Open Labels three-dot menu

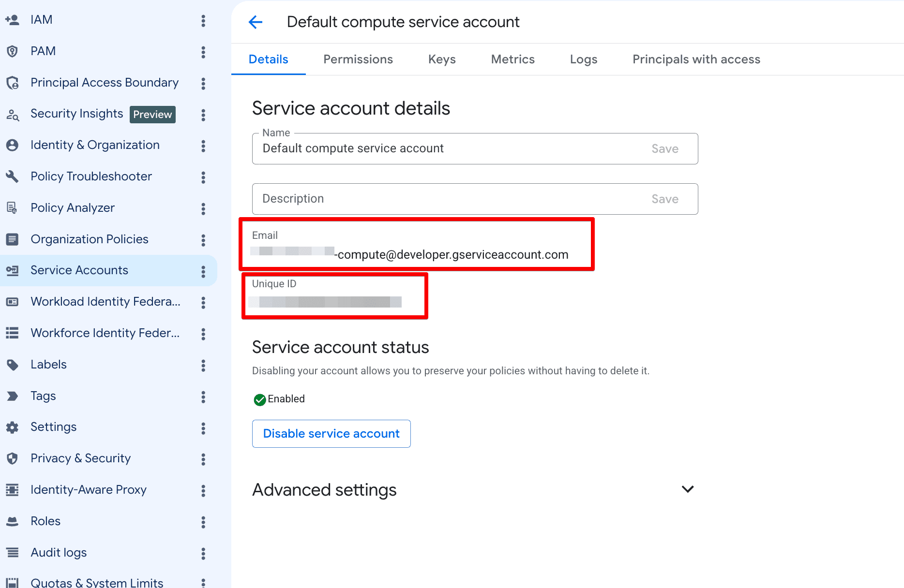(x=203, y=366)
